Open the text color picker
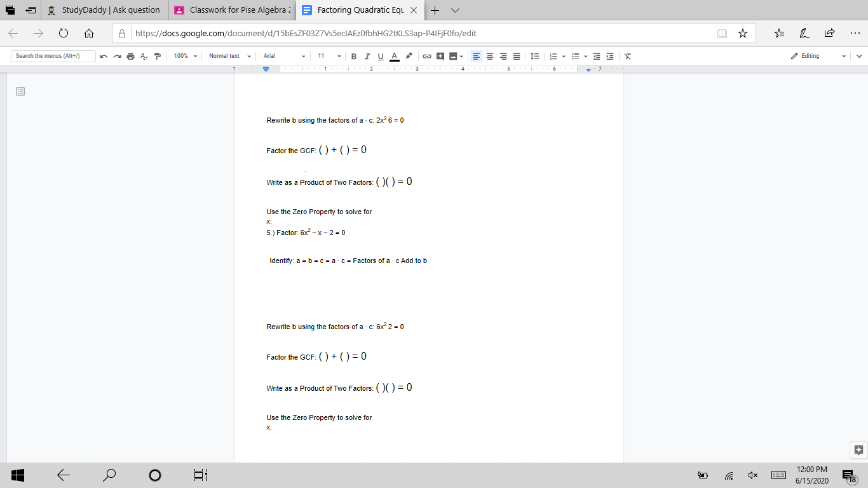Image resolution: width=868 pixels, height=488 pixels. pyautogui.click(x=395, y=56)
